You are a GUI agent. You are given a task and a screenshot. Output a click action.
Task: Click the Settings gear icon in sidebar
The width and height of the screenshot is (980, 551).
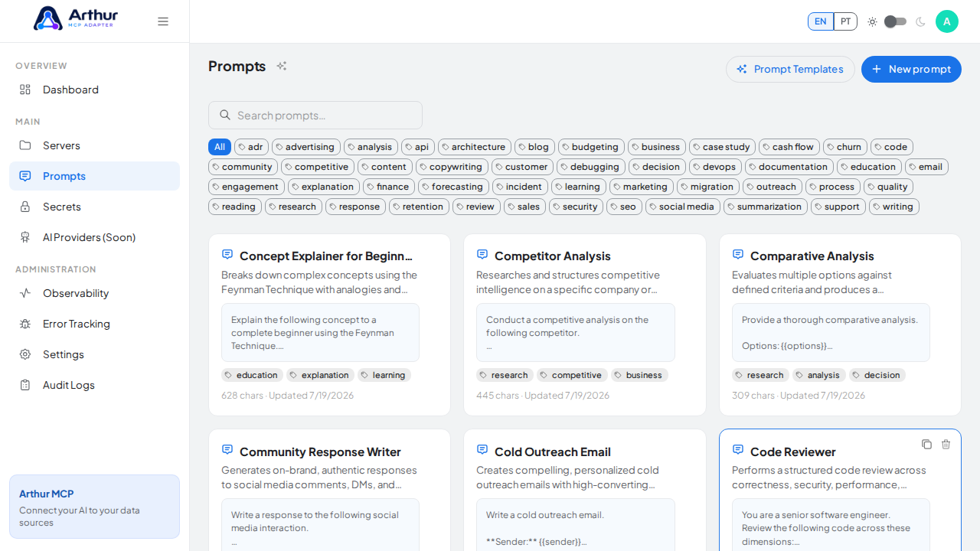[25, 354]
